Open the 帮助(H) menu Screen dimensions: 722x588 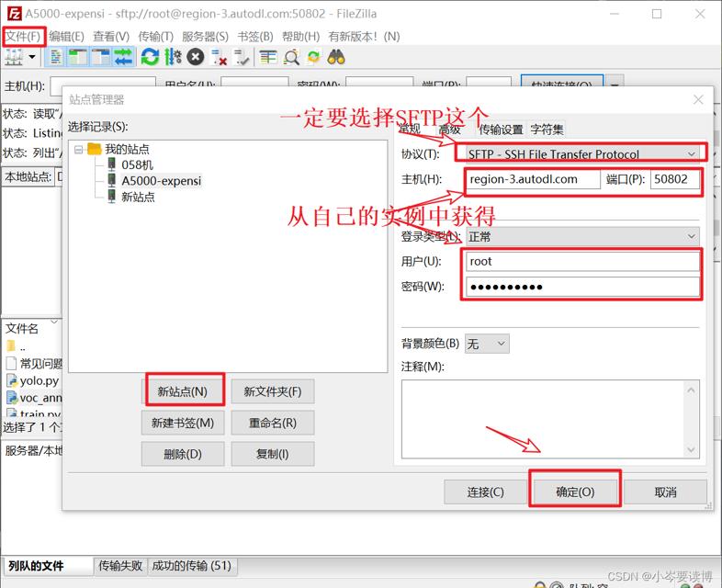click(x=300, y=37)
